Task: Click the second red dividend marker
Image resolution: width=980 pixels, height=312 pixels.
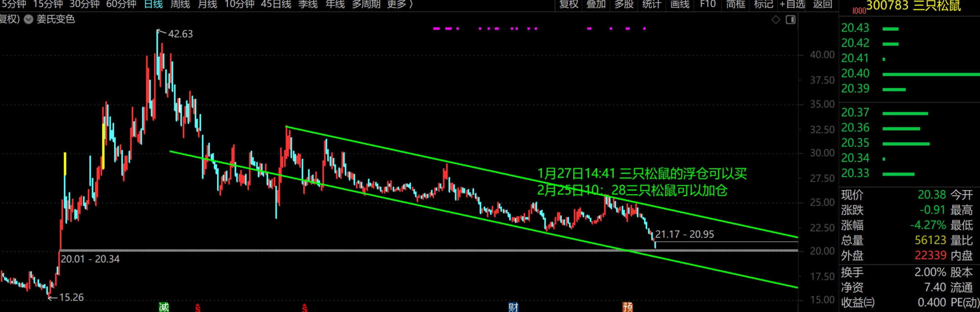Action: click(304, 308)
